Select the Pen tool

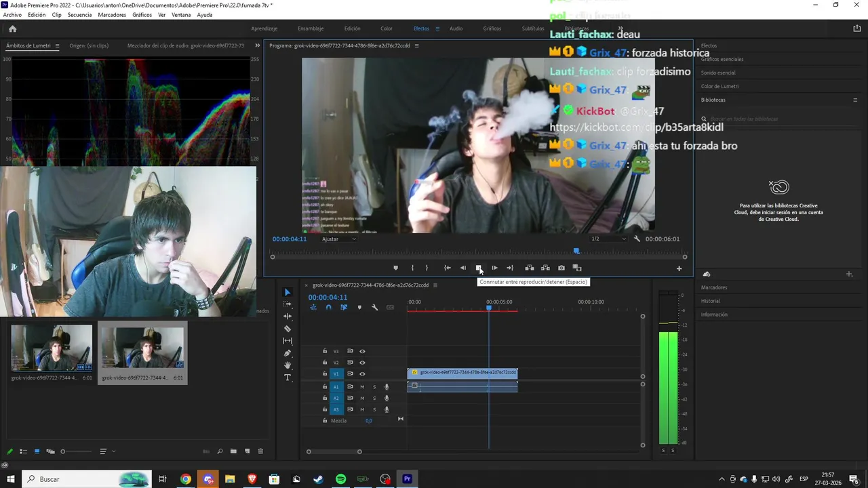pos(288,353)
